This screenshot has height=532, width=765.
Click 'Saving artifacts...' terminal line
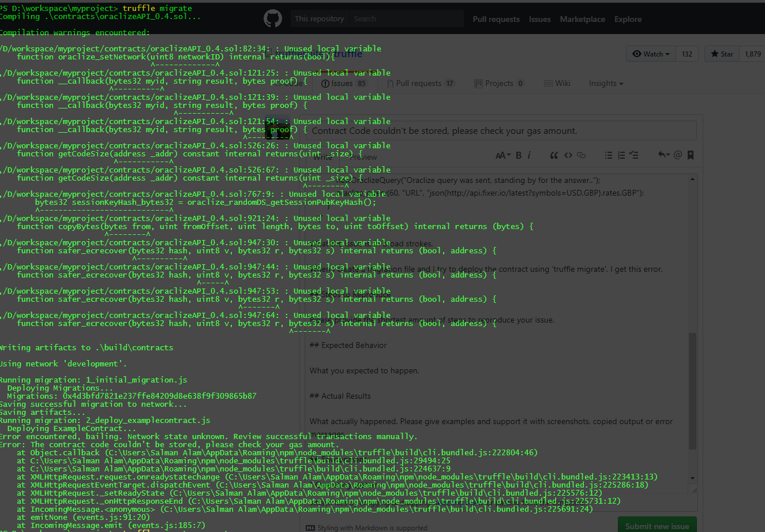(42, 412)
